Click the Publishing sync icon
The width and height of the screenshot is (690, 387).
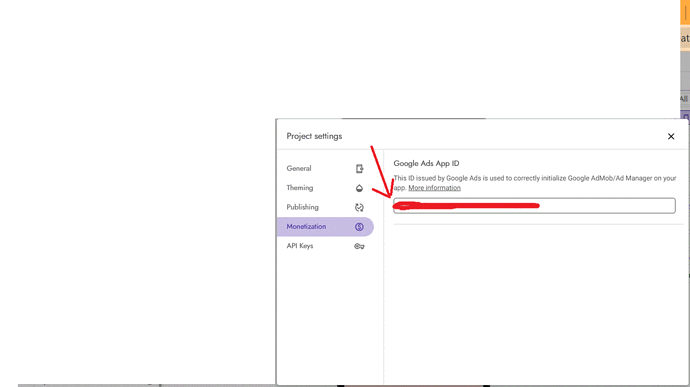[x=359, y=207]
